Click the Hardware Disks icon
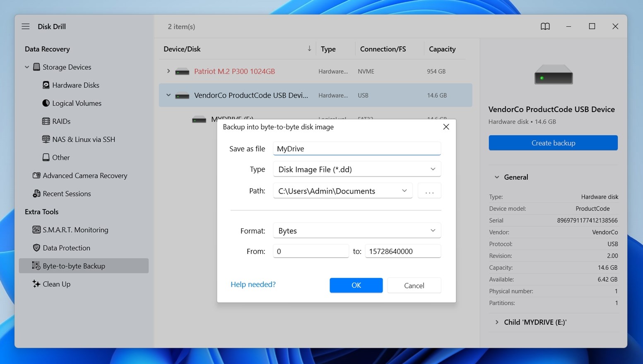The height and width of the screenshot is (364, 643). click(46, 85)
